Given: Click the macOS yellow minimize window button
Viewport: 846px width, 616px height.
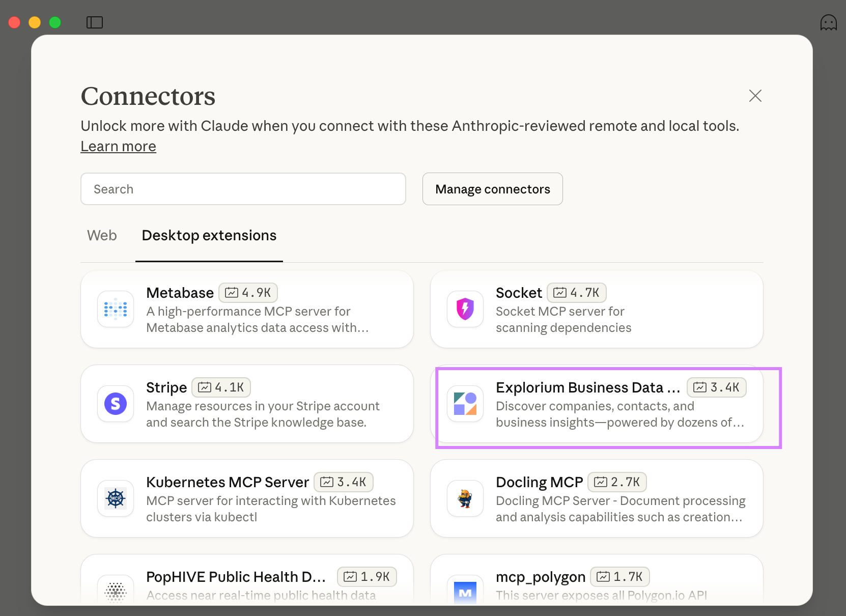Looking at the screenshot, I should pos(35,22).
